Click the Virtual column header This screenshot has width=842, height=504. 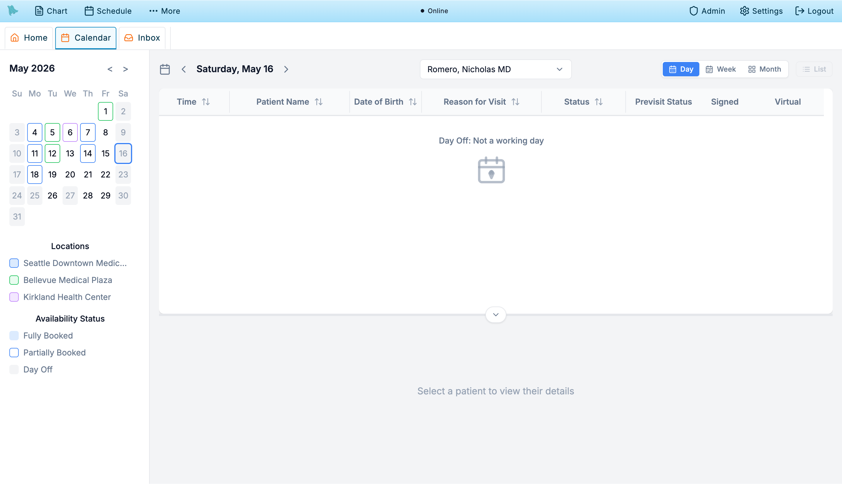pos(787,101)
